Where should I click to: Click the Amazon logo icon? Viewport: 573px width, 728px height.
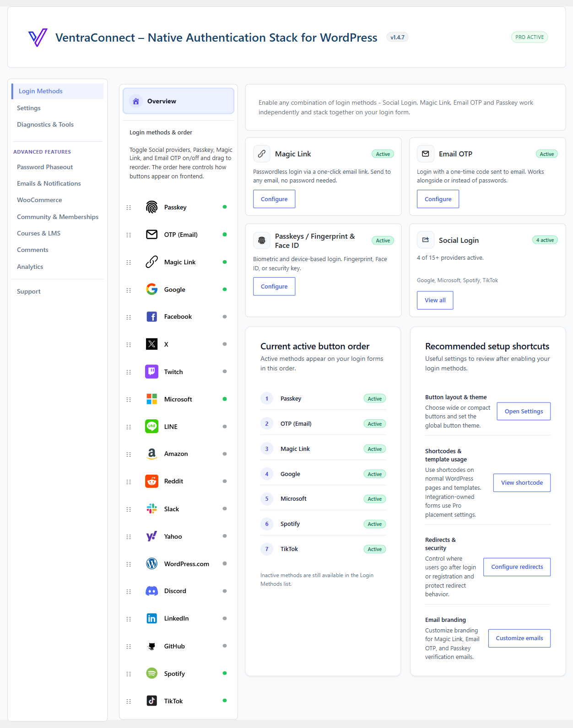coord(151,454)
